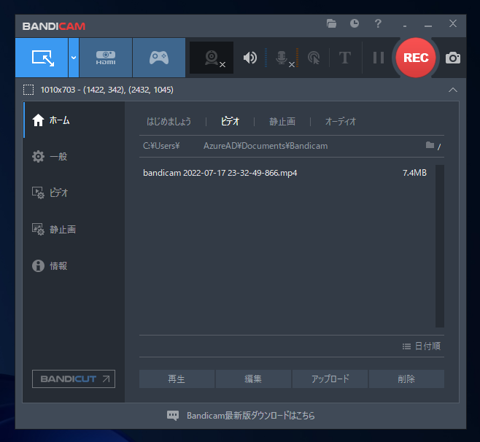Click the info circle icon in sidebar
The height and width of the screenshot is (442, 480).
(38, 266)
